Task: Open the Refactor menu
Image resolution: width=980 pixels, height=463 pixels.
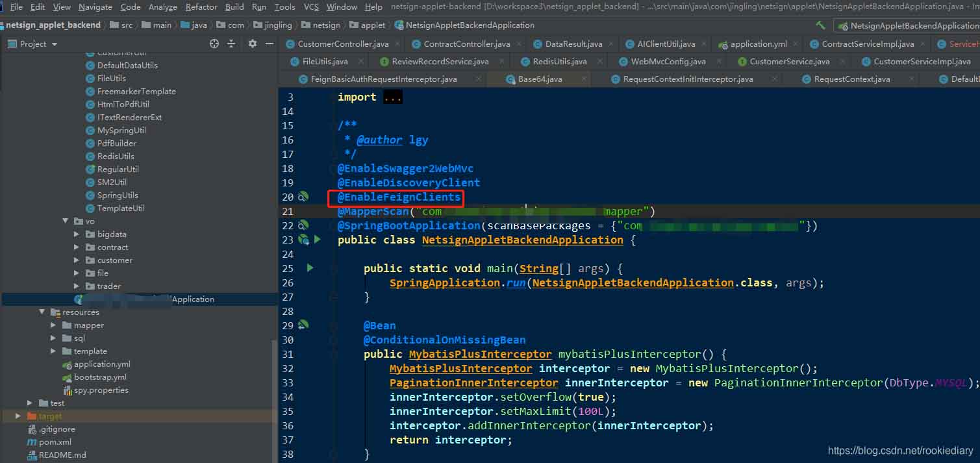Action: pyautogui.click(x=201, y=7)
